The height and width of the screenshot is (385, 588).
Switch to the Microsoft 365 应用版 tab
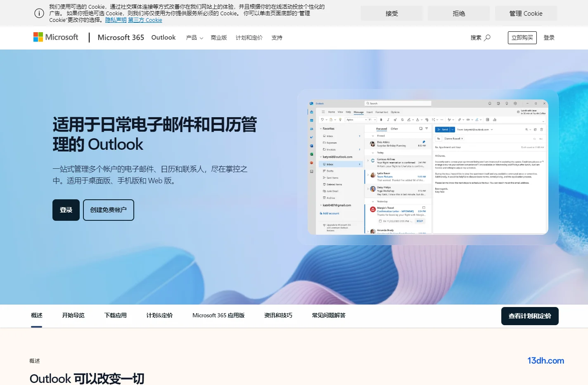(x=218, y=315)
